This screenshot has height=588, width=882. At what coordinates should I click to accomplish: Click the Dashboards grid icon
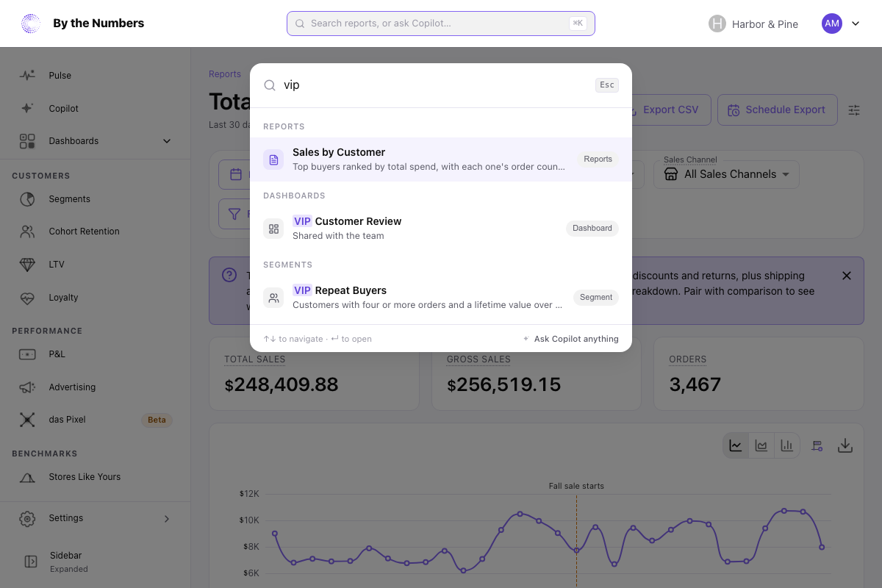[x=27, y=141]
